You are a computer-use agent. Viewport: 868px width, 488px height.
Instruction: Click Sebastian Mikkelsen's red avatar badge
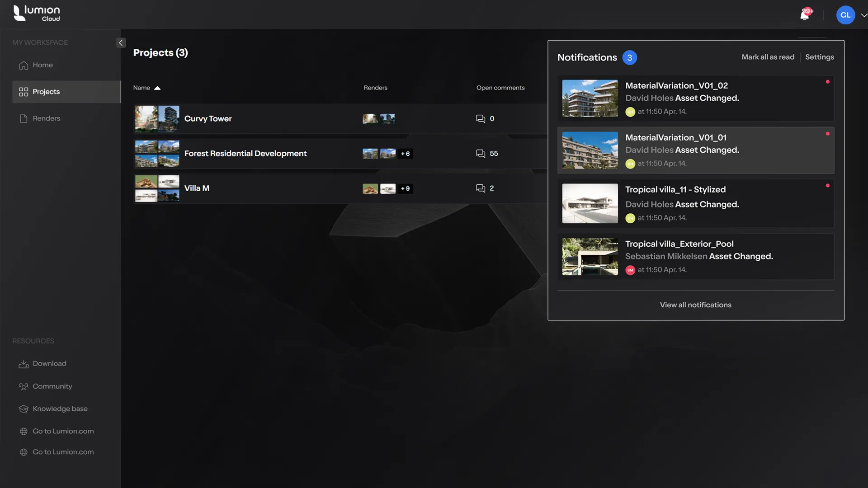[630, 270]
